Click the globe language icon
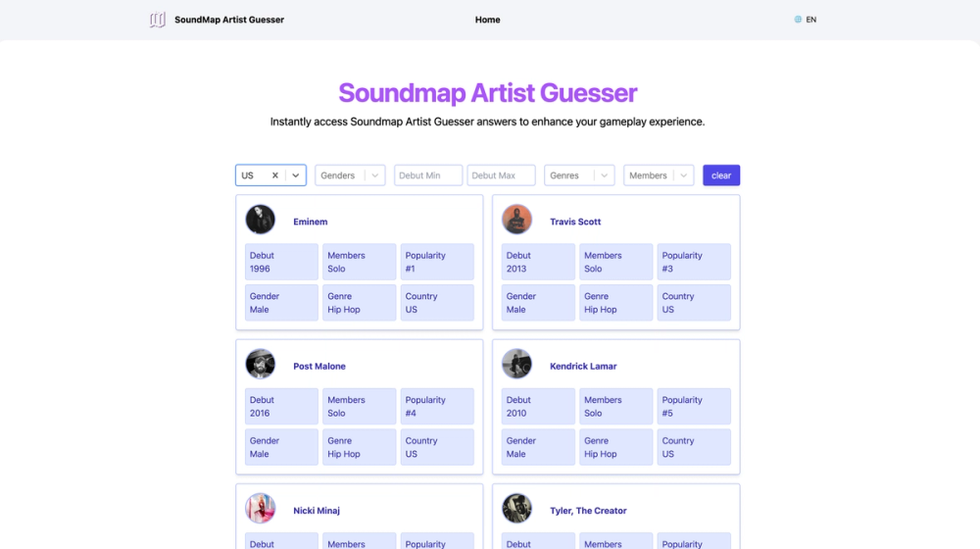Screen dimensions: 980x549 (x=798, y=20)
